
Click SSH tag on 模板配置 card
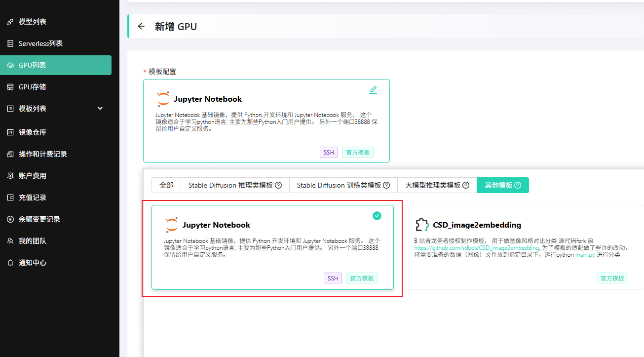tap(329, 152)
